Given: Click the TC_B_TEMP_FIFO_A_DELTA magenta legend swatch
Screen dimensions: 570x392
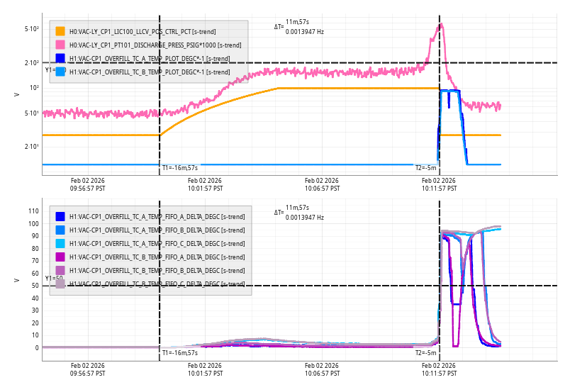Looking at the screenshot, I should [x=60, y=257].
